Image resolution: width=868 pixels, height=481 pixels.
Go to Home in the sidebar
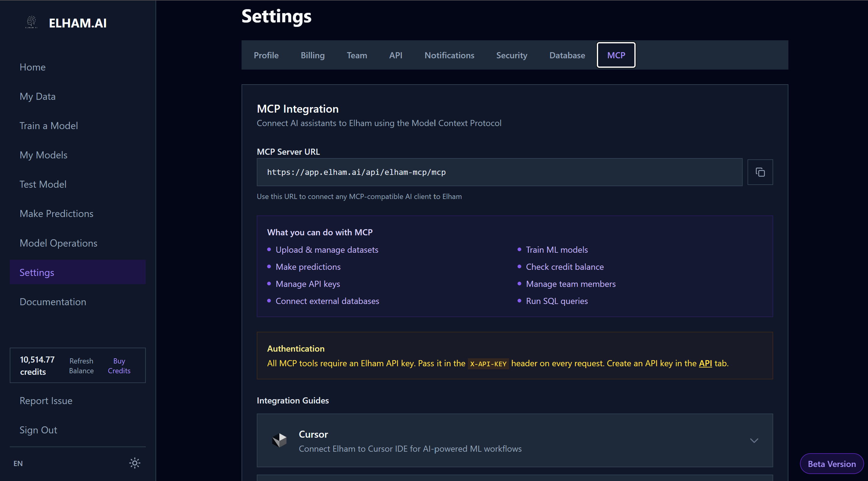pos(78,67)
